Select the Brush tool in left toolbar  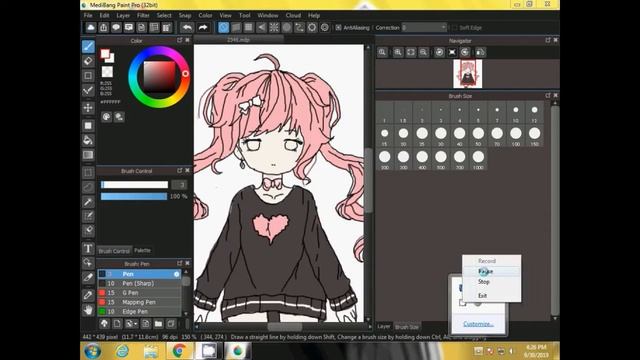click(88, 47)
